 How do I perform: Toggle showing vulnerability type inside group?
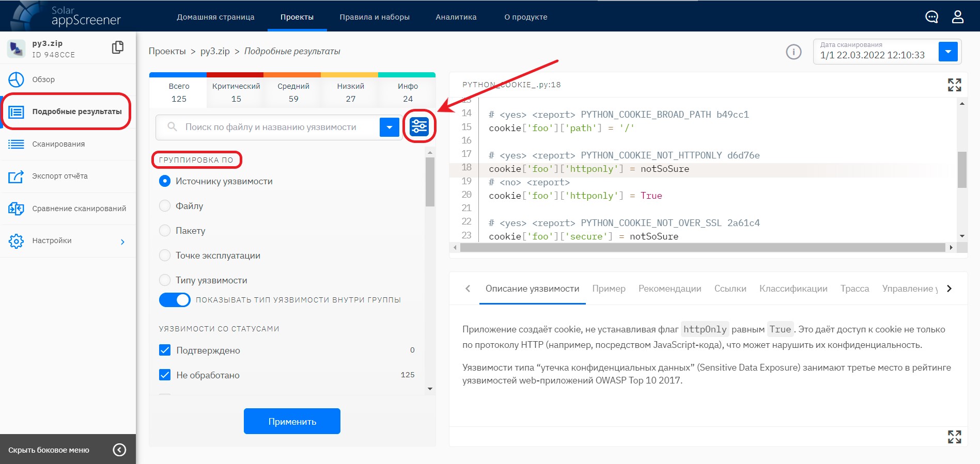175,300
